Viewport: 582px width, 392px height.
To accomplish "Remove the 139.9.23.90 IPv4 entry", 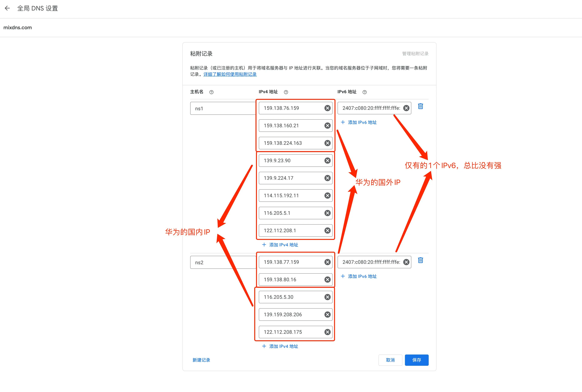I will [327, 161].
